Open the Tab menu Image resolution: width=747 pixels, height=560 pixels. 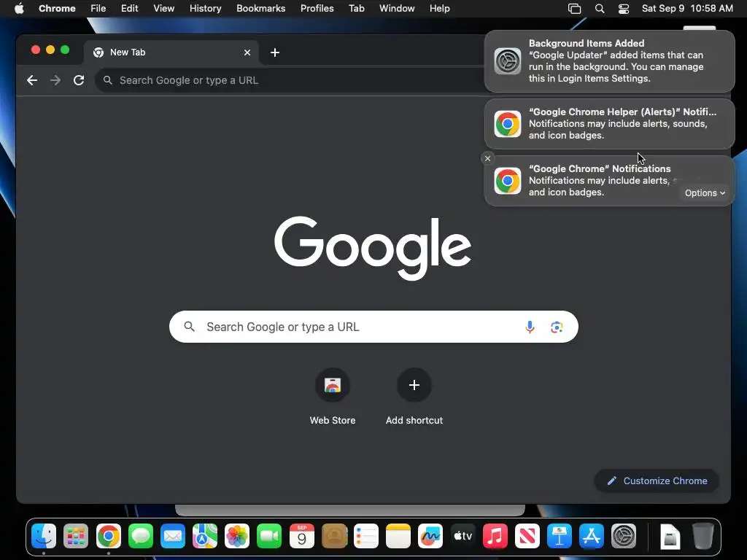point(356,9)
